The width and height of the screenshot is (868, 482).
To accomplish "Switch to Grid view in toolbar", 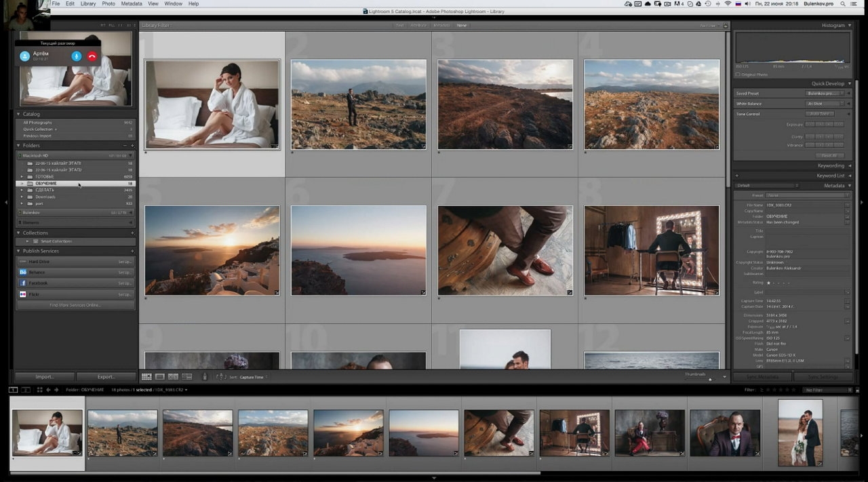I will tap(146, 377).
